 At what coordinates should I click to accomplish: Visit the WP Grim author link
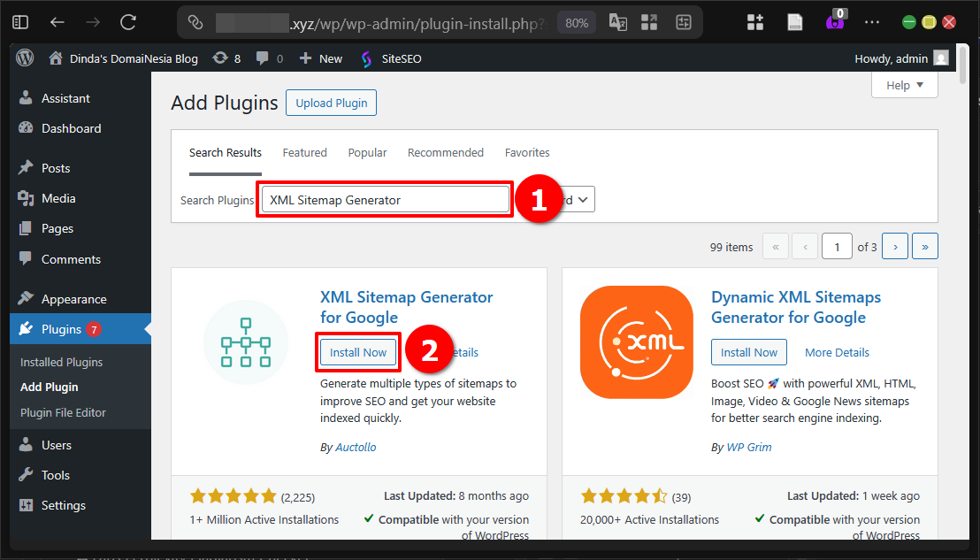[x=748, y=447]
